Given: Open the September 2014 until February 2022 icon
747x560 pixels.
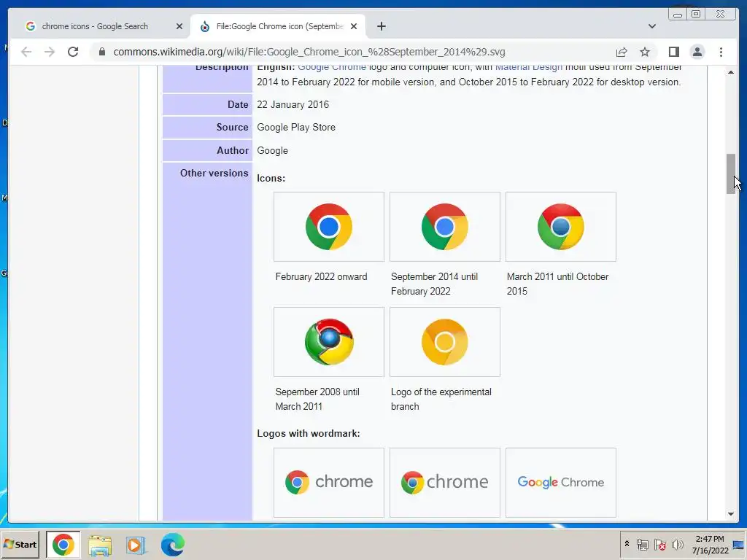Looking at the screenshot, I should click(x=444, y=227).
